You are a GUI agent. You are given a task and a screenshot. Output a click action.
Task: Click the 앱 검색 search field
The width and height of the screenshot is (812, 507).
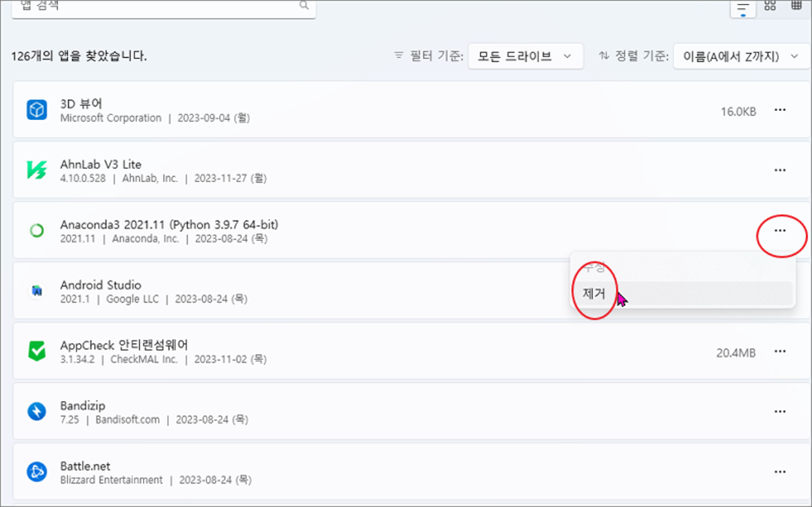[164, 6]
